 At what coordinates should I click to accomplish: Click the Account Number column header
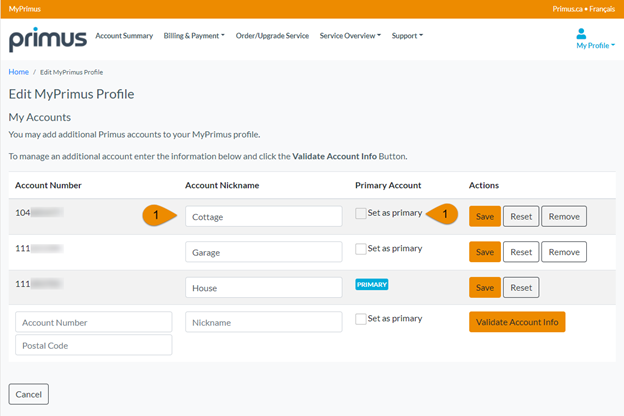point(48,185)
